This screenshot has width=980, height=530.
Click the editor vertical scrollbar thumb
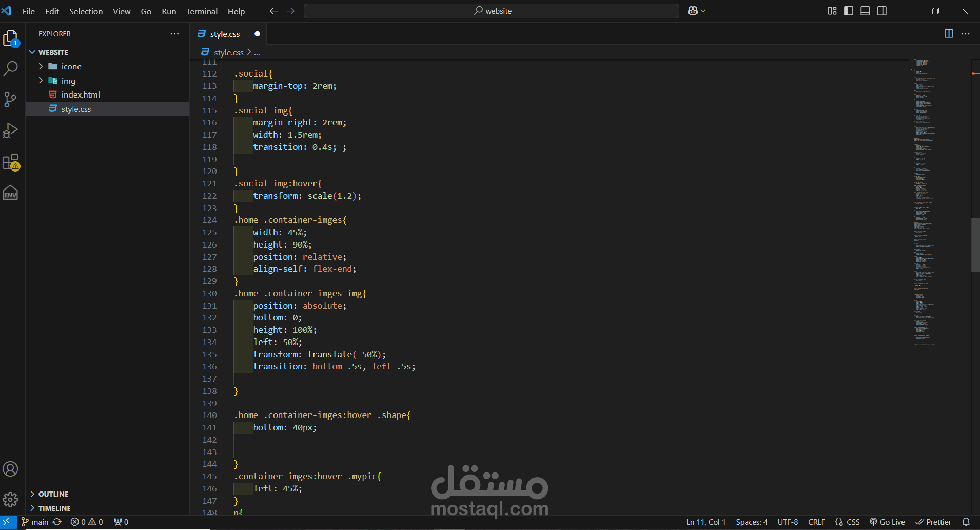tap(975, 245)
